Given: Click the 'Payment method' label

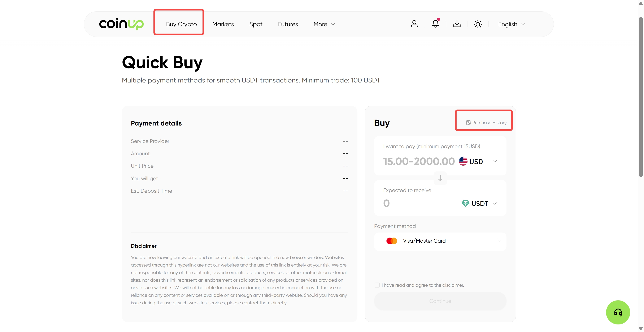Looking at the screenshot, I should tap(395, 226).
